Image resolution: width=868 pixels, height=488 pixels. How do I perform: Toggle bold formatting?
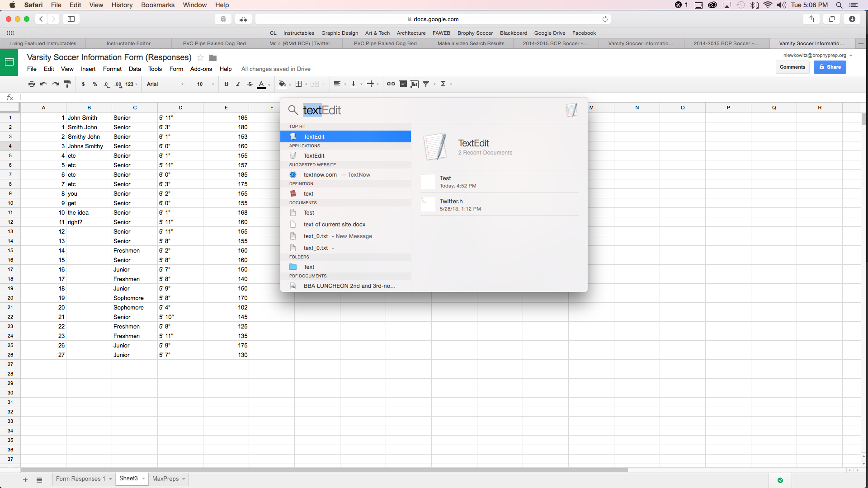pos(226,84)
